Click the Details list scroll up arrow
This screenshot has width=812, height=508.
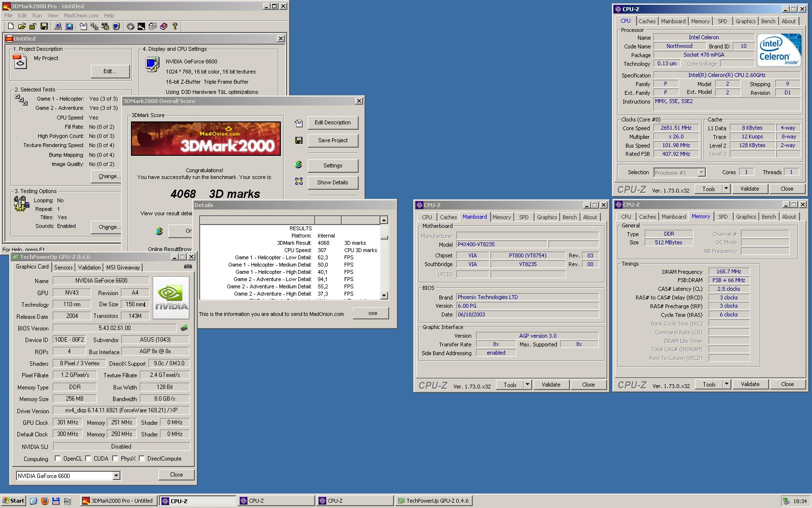click(384, 220)
